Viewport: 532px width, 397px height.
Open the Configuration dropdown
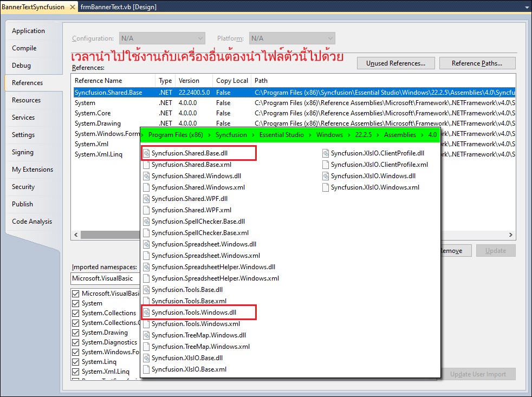coord(162,38)
